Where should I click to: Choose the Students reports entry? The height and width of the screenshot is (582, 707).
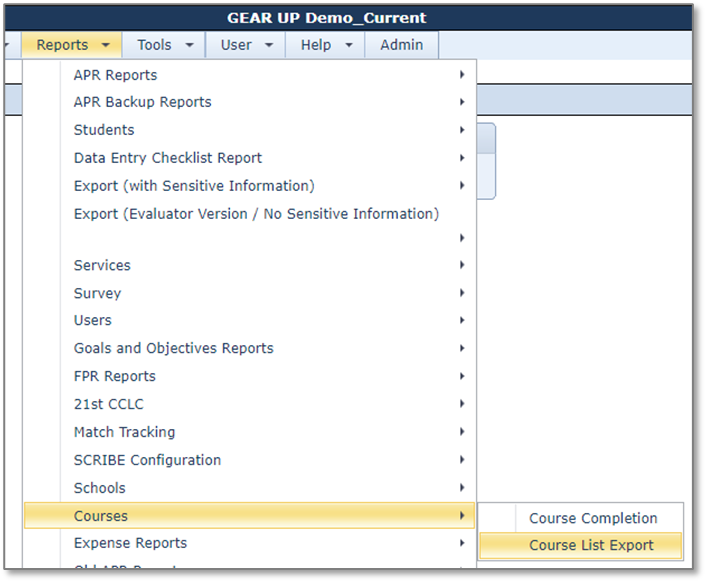click(250, 130)
